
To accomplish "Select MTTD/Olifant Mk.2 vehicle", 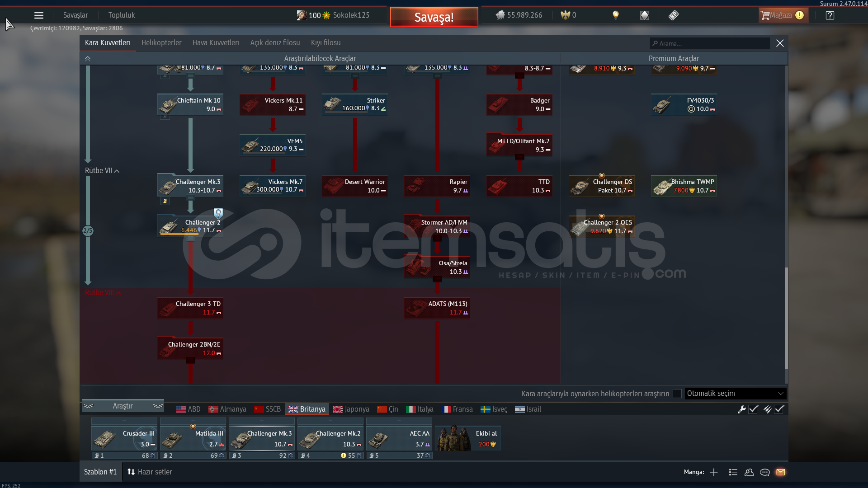I will [519, 145].
